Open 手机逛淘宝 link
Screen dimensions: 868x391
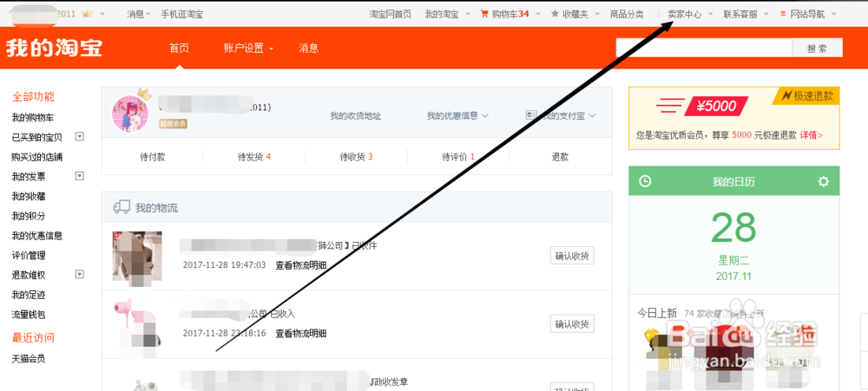[181, 15]
